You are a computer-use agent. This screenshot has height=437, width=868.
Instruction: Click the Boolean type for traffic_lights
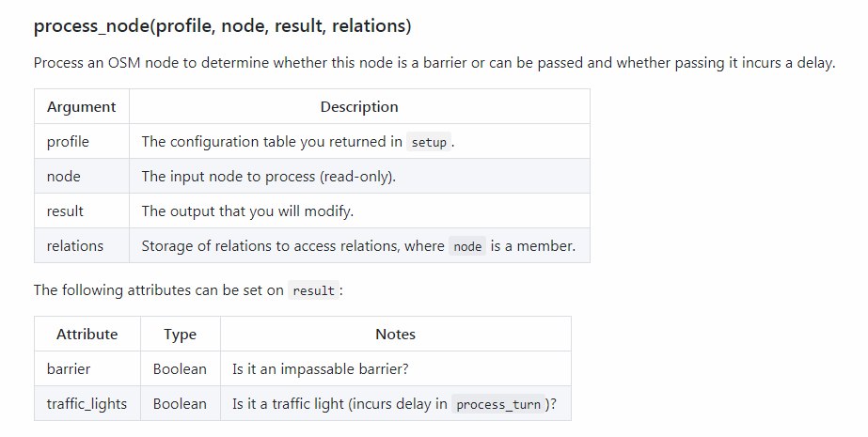tap(180, 404)
